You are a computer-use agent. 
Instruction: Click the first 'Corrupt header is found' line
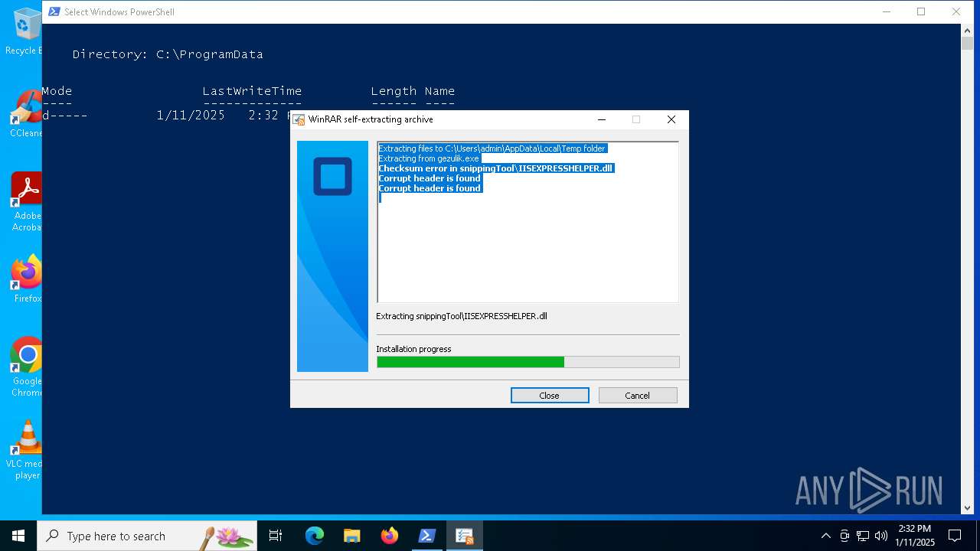[430, 178]
